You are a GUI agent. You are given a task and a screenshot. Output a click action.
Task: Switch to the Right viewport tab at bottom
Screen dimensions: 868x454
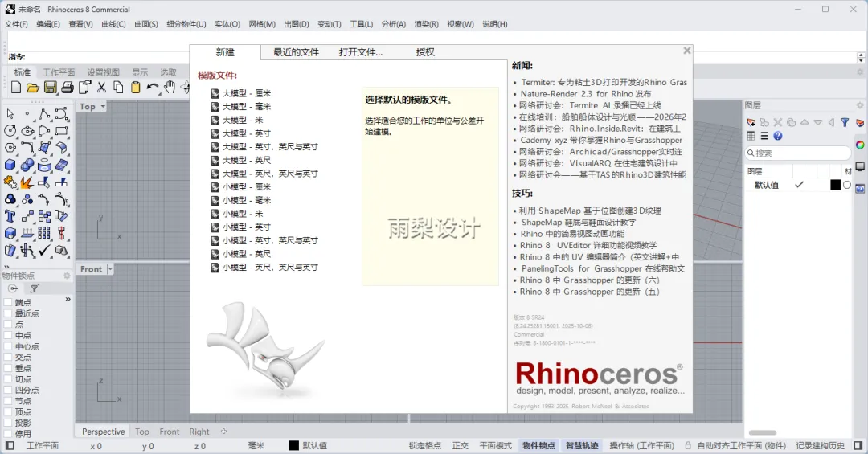pyautogui.click(x=199, y=432)
